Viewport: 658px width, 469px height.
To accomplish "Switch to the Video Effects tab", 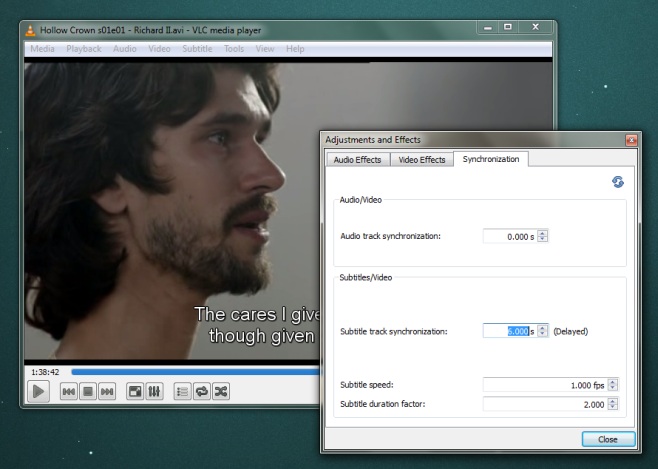I will pyautogui.click(x=422, y=160).
